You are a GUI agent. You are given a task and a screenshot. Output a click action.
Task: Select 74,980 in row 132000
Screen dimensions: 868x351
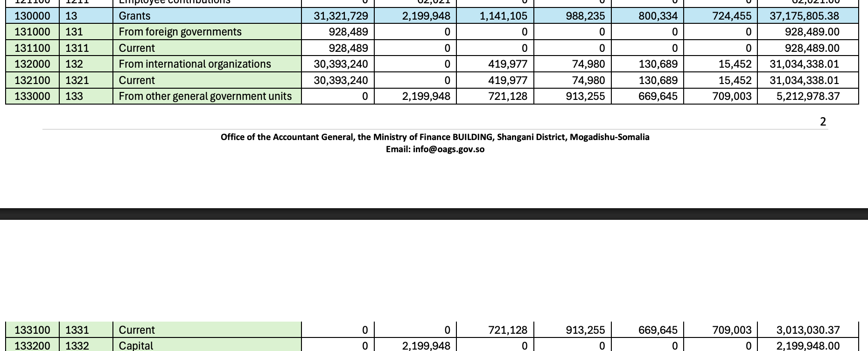[588, 64]
